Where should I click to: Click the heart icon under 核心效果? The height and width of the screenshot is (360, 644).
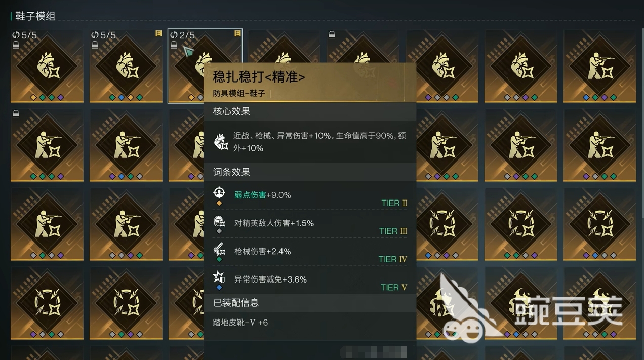tap(221, 142)
